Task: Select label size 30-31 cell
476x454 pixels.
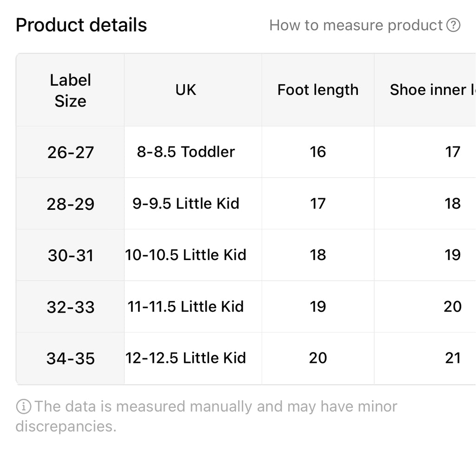Action: [70, 255]
